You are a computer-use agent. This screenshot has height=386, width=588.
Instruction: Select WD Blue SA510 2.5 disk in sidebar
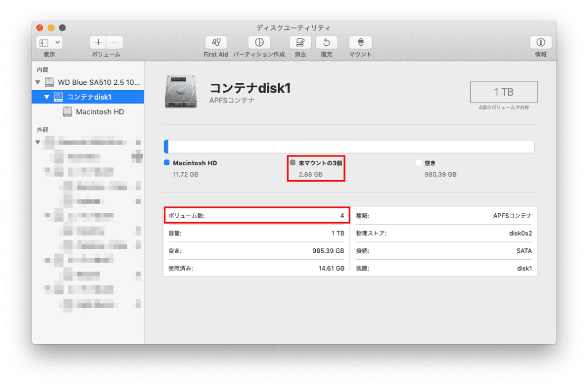(88, 82)
